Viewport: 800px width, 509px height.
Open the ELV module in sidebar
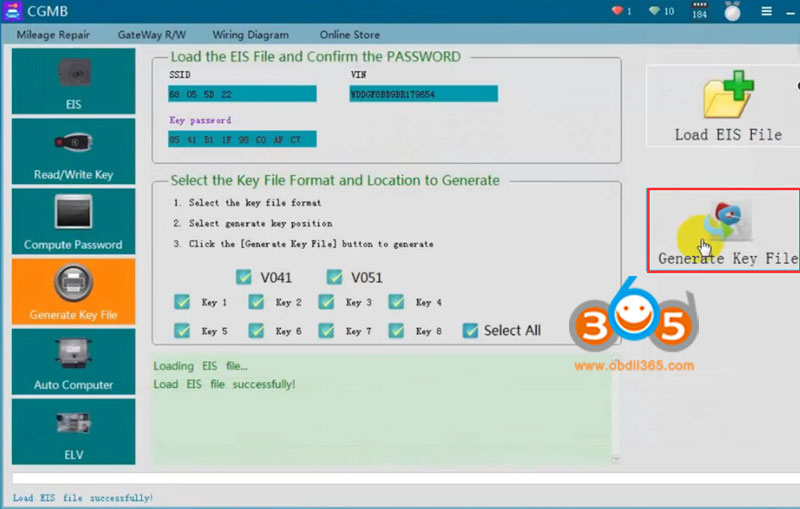(73, 431)
